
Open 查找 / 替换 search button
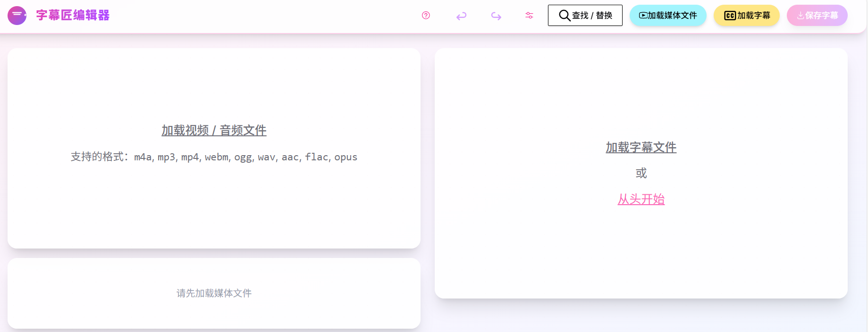[585, 16]
